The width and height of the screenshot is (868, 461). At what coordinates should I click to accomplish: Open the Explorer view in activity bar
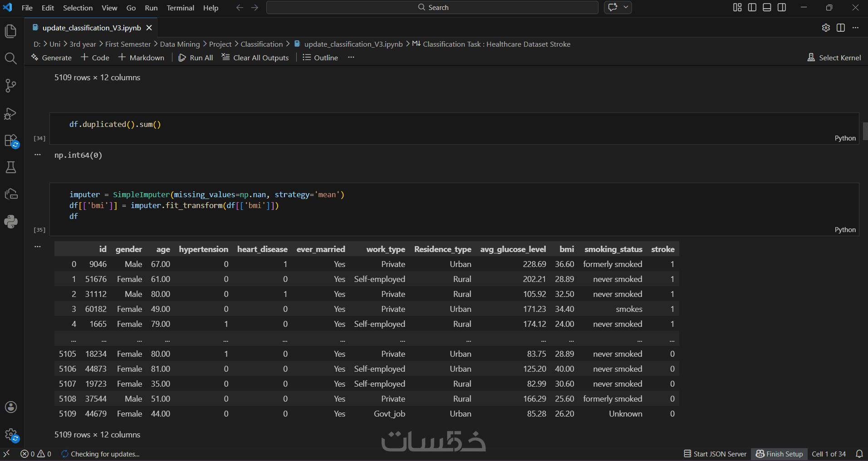coord(11,31)
